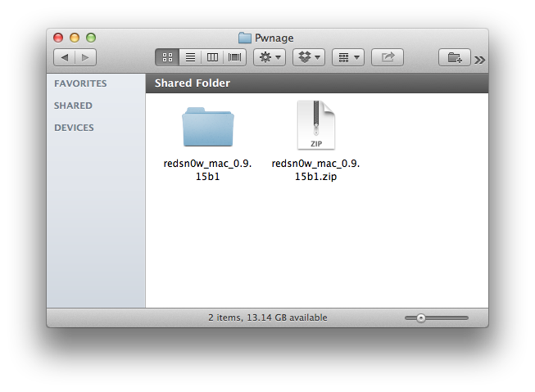The height and width of the screenshot is (392, 535).
Task: Open the Dropbox toolbar menu
Action: [x=309, y=57]
